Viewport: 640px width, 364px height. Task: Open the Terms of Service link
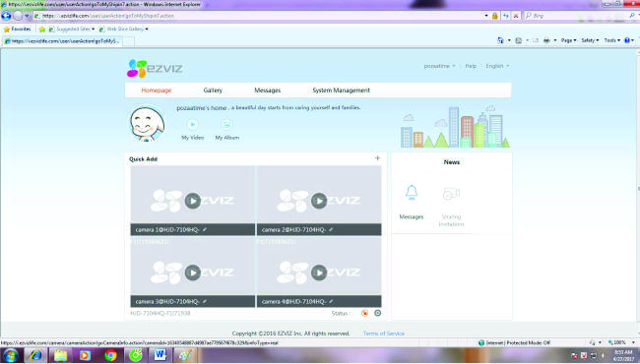click(384, 334)
